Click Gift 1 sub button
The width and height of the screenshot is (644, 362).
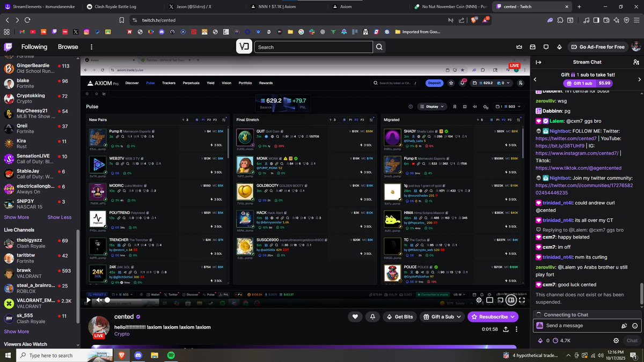click(588, 83)
